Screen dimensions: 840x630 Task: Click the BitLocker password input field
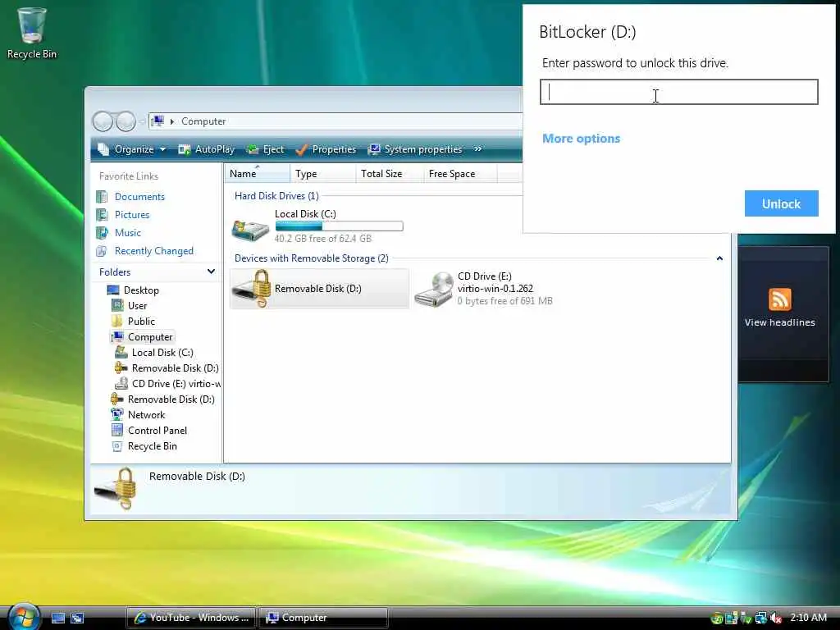(678, 92)
